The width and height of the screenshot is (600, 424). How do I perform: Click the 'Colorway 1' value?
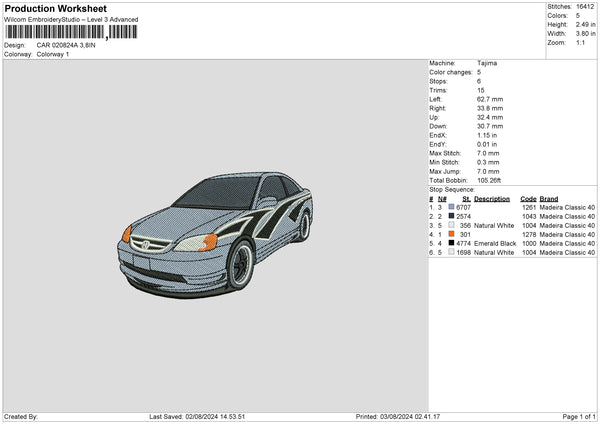[53, 54]
